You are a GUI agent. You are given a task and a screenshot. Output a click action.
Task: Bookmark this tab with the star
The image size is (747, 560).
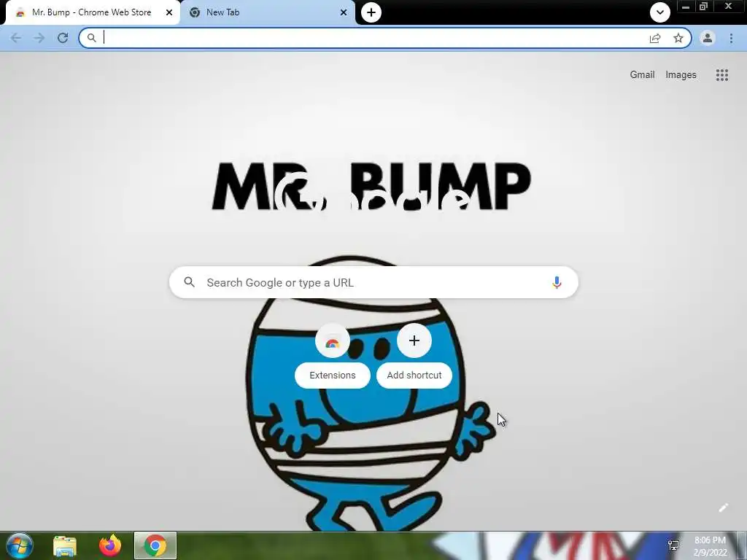678,38
